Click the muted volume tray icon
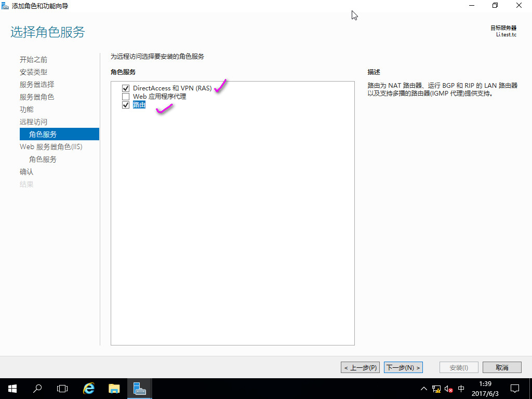Screen dimensions: 532x399 coord(448,389)
